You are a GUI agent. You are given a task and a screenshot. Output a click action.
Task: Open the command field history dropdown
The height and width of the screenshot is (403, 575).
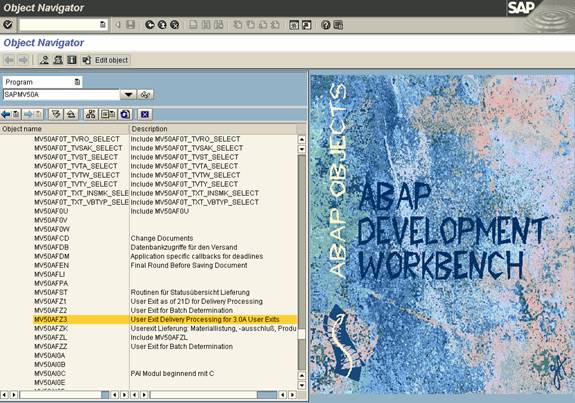pyautogui.click(x=103, y=25)
